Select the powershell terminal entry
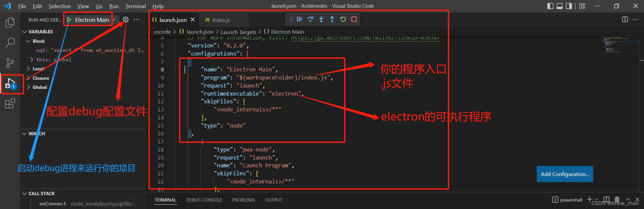 567,200
